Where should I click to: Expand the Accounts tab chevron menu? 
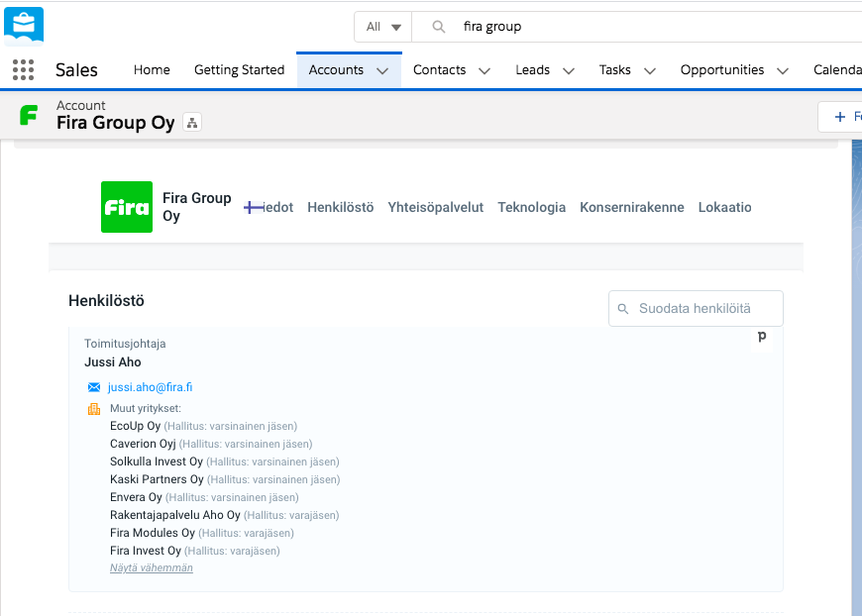[x=382, y=70]
